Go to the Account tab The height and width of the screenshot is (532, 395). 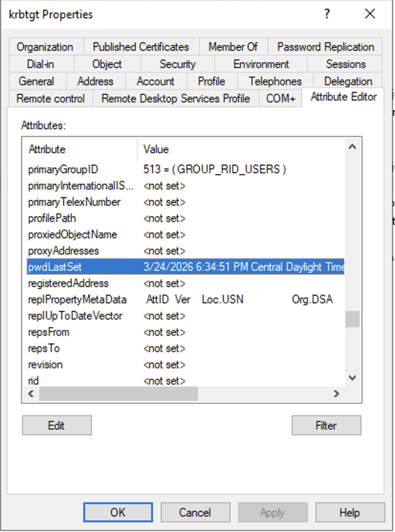[x=155, y=81]
